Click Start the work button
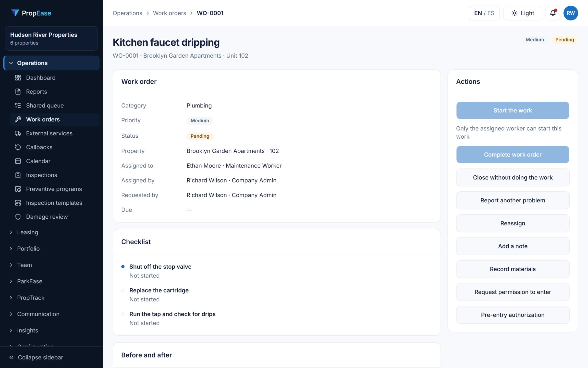The image size is (588, 368). 513,110
